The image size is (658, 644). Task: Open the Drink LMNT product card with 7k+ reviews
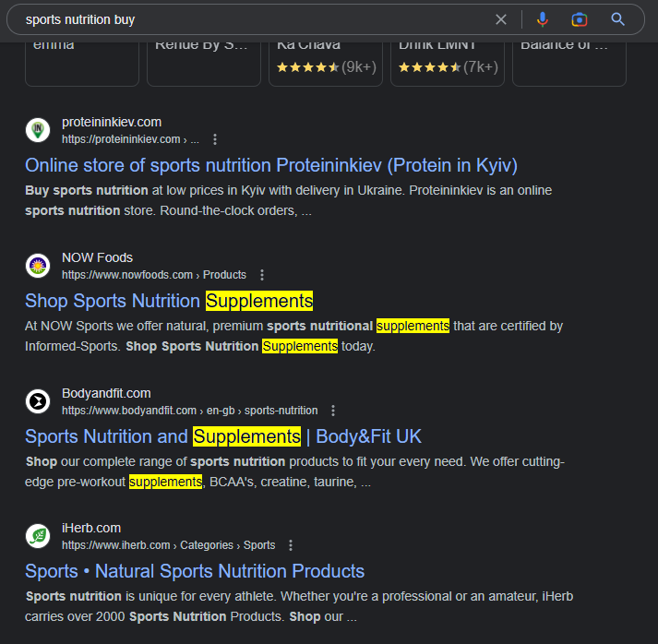click(448, 64)
